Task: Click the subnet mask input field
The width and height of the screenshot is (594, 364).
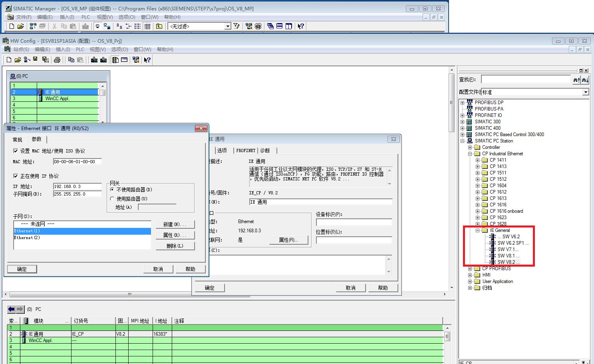Action: coord(77,194)
